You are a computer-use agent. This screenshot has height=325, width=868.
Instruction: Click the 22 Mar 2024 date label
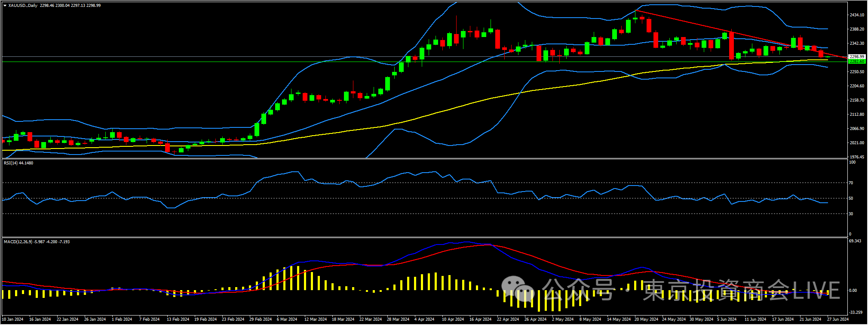point(371,319)
